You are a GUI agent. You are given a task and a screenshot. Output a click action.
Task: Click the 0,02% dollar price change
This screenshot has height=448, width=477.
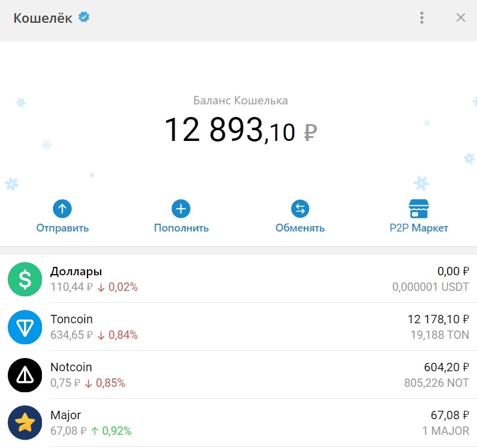117,287
